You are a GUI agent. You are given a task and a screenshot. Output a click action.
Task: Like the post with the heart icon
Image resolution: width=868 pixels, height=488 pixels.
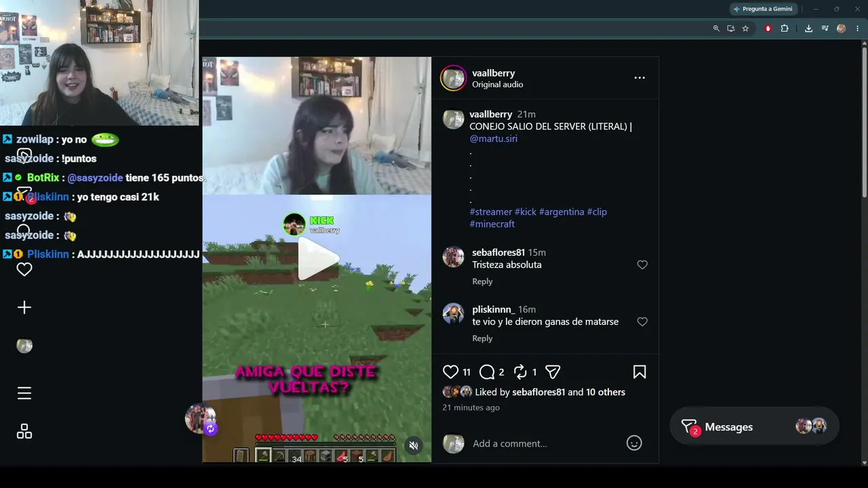451,372
